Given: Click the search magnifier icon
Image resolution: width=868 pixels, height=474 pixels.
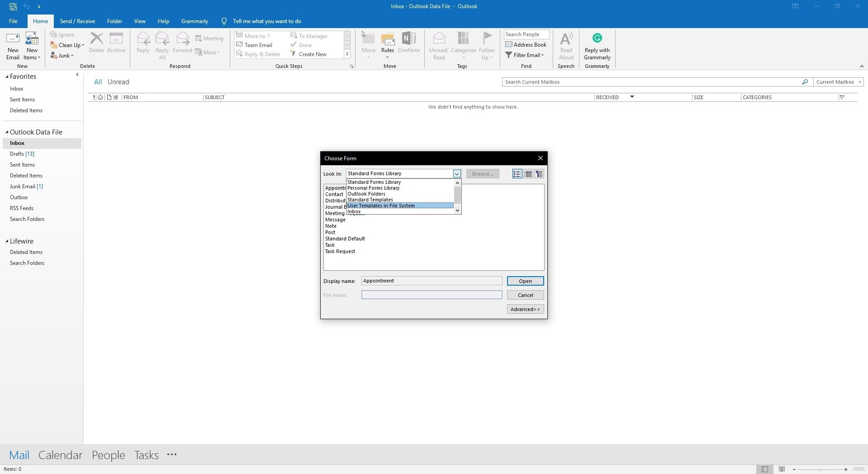Looking at the screenshot, I should coord(805,82).
